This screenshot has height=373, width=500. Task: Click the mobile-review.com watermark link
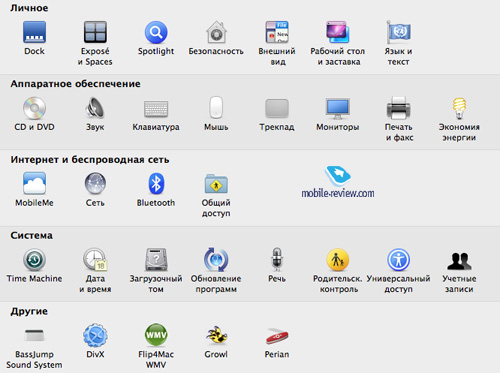338,193
